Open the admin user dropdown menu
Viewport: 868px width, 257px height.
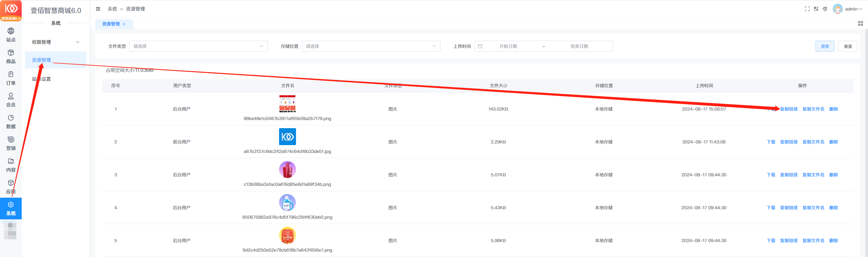pyautogui.click(x=848, y=9)
